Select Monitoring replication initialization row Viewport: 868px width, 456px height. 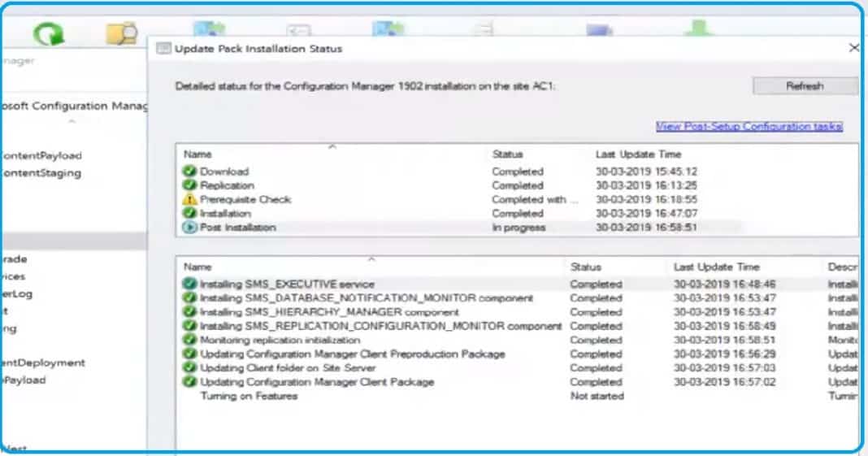[x=519, y=340]
